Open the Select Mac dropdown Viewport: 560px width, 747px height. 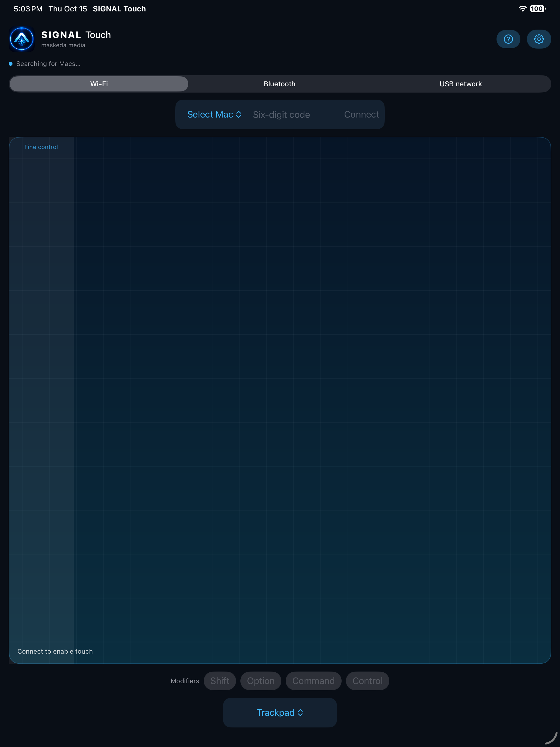[214, 115]
